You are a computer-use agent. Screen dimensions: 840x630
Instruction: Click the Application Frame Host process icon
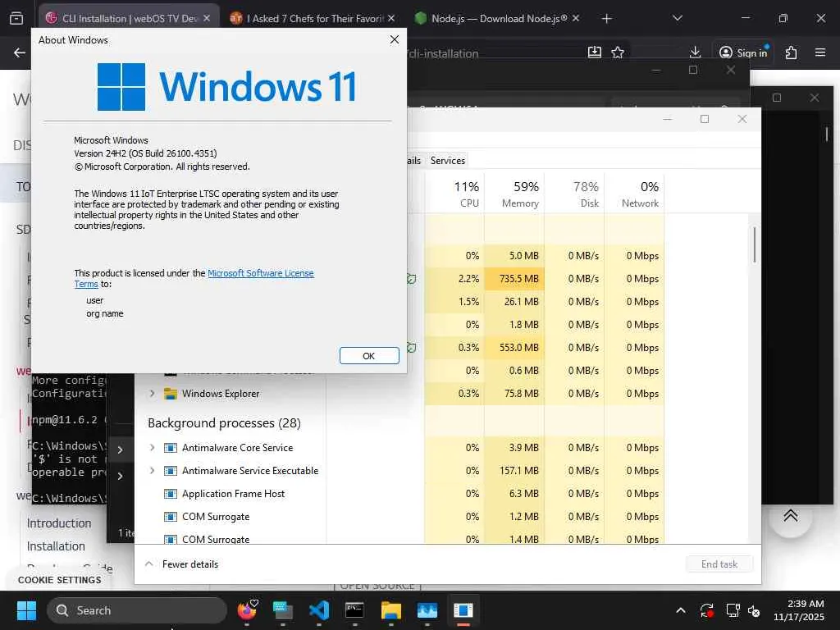(171, 493)
